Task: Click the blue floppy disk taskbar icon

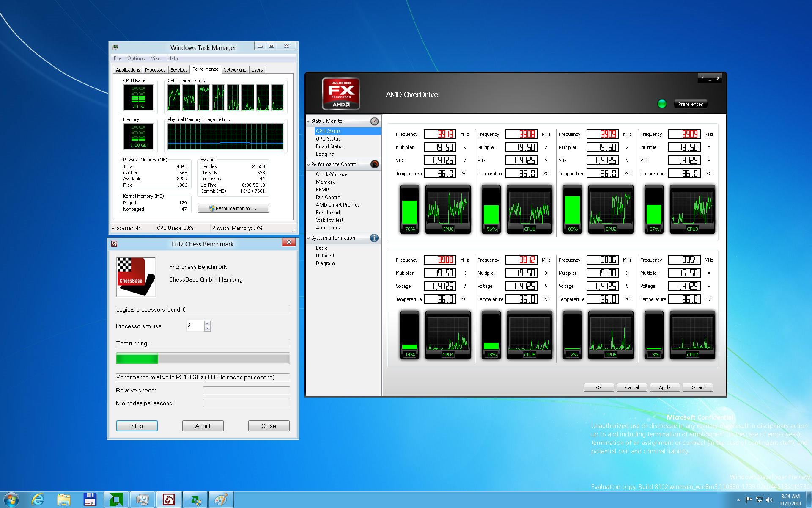Action: click(x=90, y=500)
